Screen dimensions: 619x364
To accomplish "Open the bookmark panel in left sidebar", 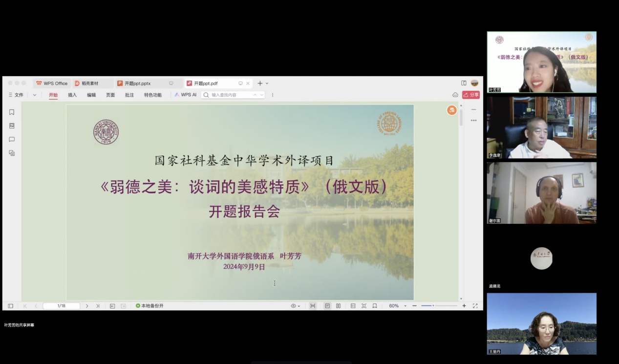I will tap(12, 112).
